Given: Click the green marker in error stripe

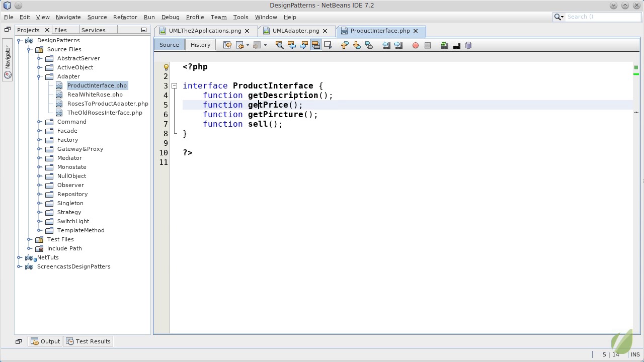Looking at the screenshot, I should click(x=636, y=74).
